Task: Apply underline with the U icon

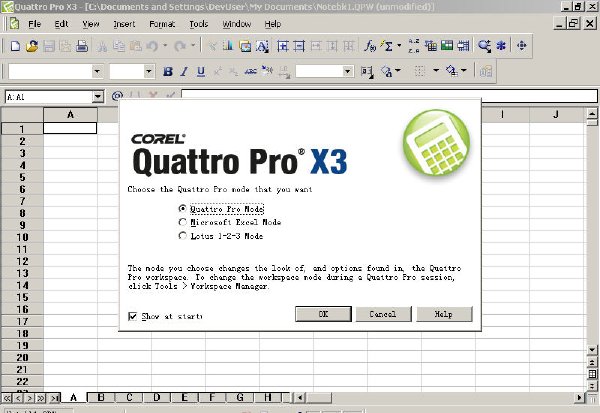Action: (x=201, y=72)
